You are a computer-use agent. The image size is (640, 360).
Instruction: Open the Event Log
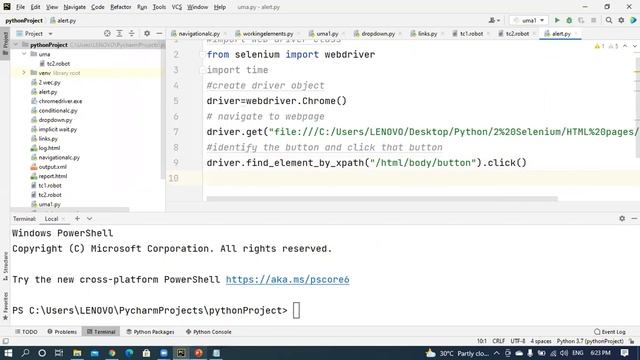click(610, 332)
